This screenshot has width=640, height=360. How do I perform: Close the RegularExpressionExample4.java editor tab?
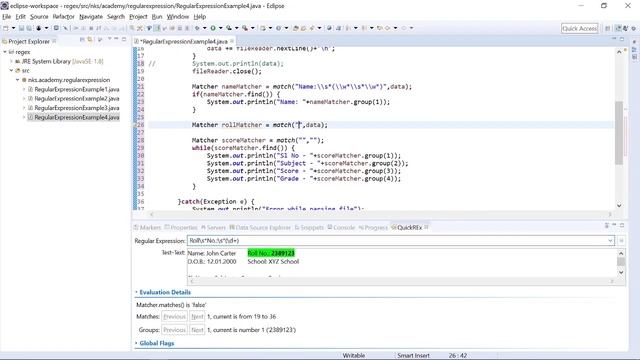tap(232, 41)
